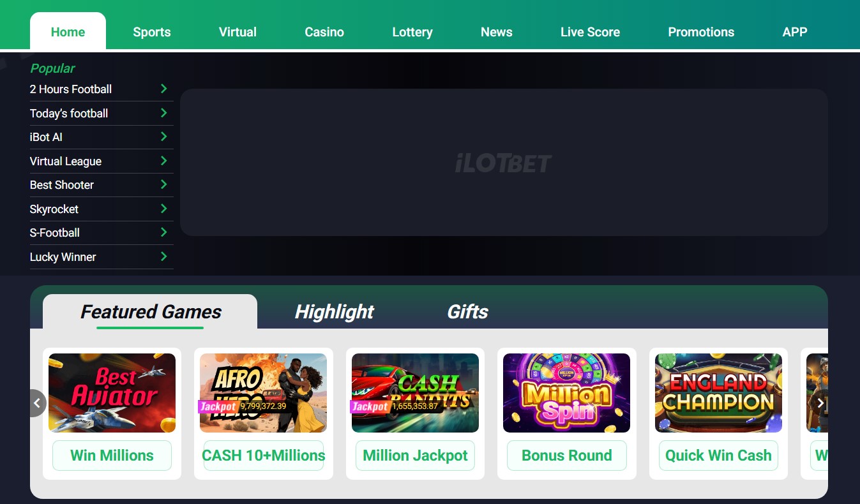The width and height of the screenshot is (860, 504).
Task: Open the Million Spin game image
Action: [x=566, y=393]
